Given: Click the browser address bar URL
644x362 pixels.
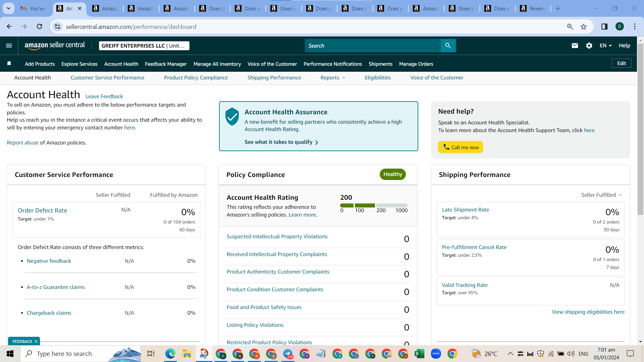Looking at the screenshot, I should coord(131,26).
